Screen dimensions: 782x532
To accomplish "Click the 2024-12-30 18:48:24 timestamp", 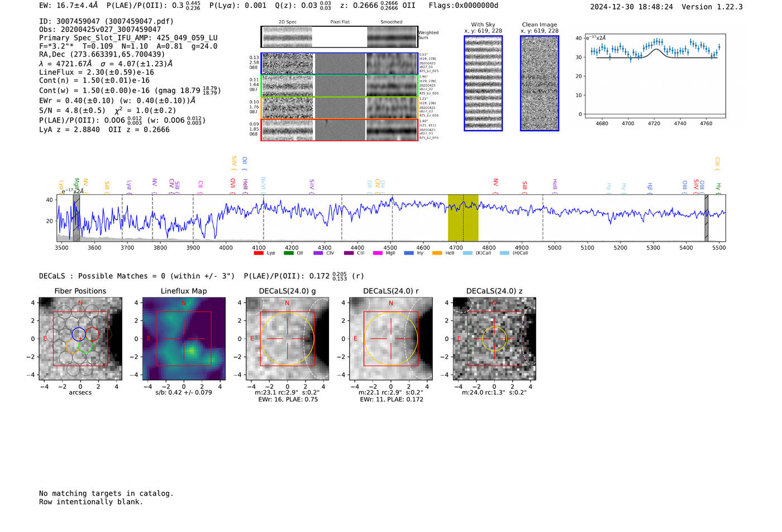I will [632, 7].
